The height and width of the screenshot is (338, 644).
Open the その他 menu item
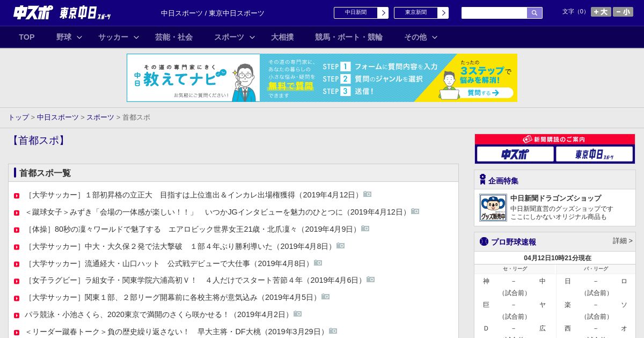[415, 37]
